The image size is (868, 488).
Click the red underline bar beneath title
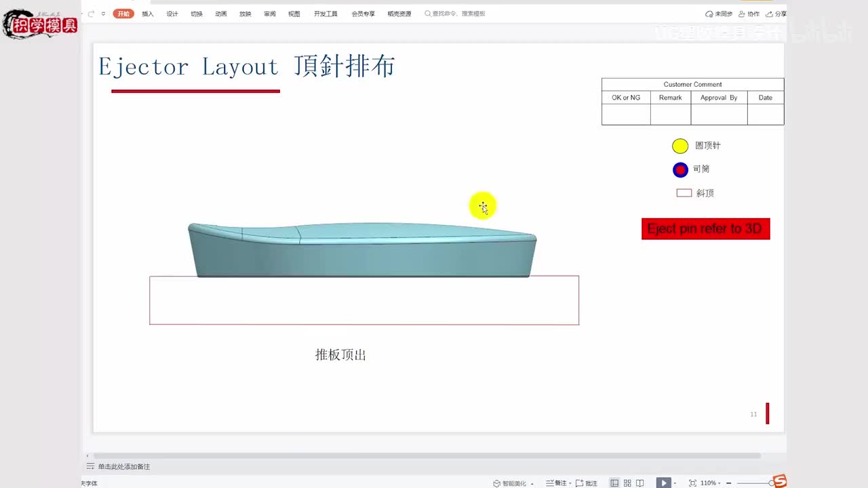click(195, 91)
